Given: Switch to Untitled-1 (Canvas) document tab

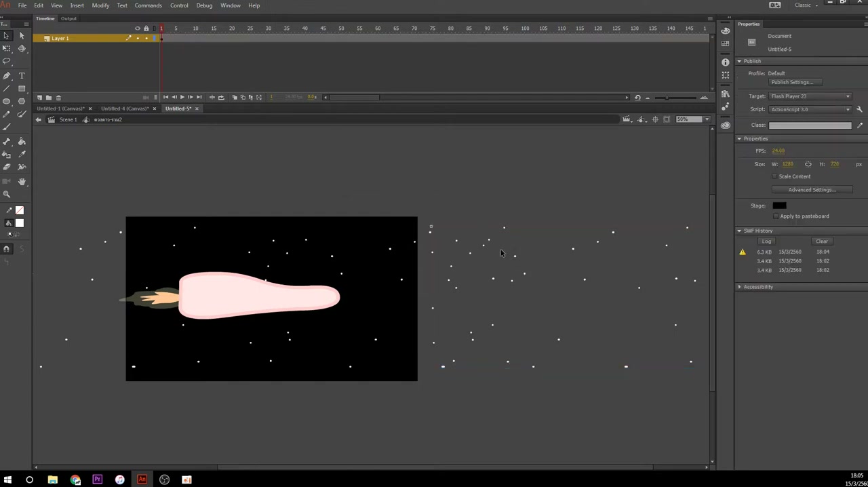Looking at the screenshot, I should tap(61, 109).
